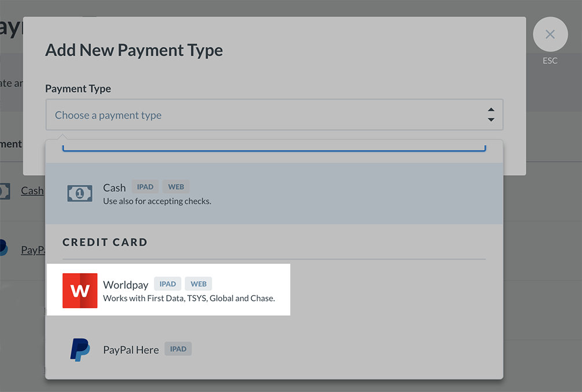
Task: Toggle the WEB availability badge on Worldpay
Action: point(198,284)
